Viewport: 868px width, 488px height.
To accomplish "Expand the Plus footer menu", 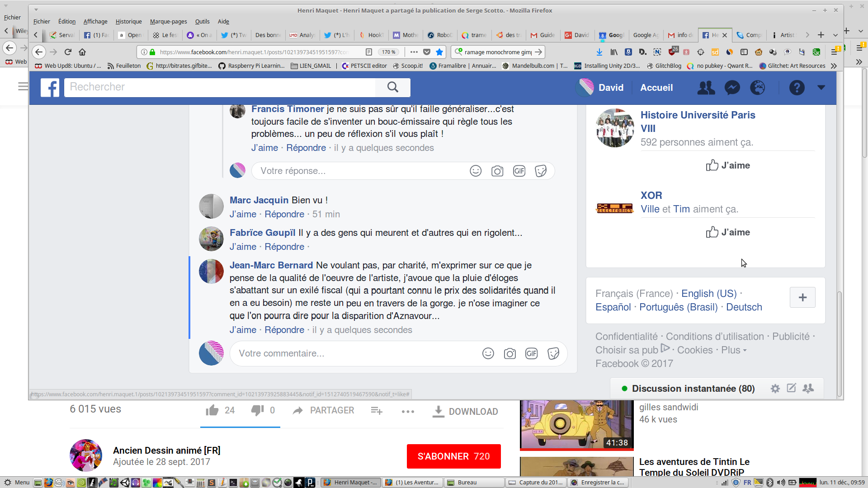I will (733, 350).
